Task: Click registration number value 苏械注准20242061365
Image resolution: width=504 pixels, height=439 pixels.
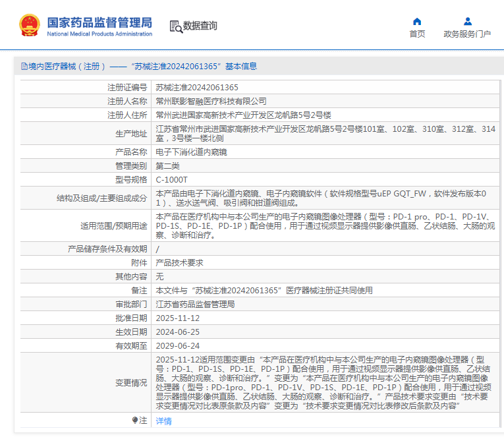Action: coord(197,87)
